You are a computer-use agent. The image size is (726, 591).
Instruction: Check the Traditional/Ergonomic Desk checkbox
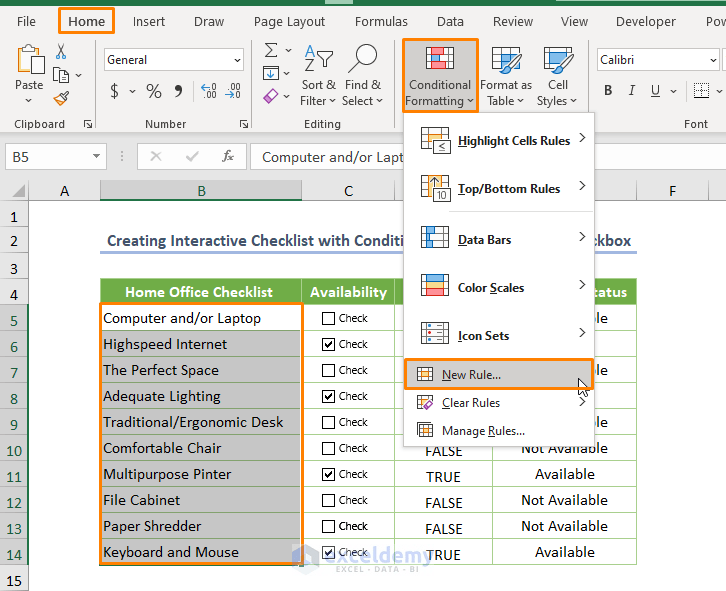click(x=328, y=422)
